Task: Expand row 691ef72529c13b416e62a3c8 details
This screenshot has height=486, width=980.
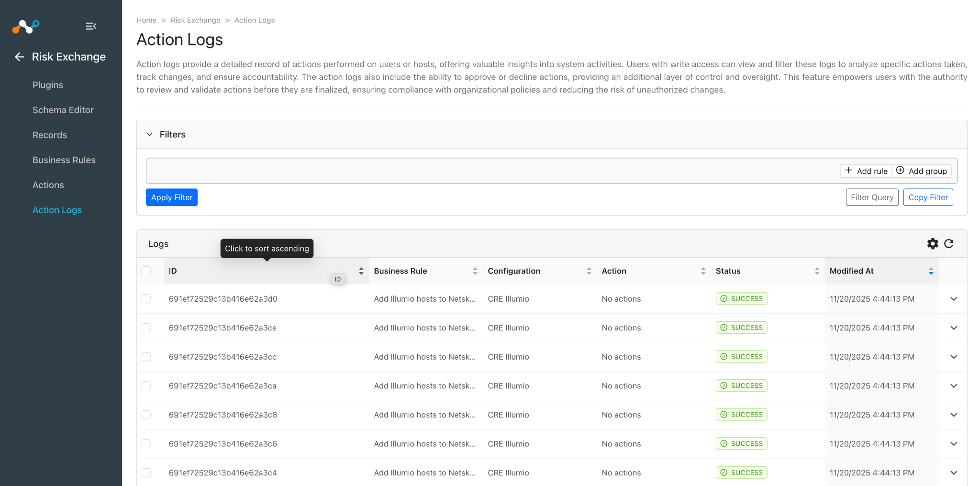Action: tap(954, 415)
